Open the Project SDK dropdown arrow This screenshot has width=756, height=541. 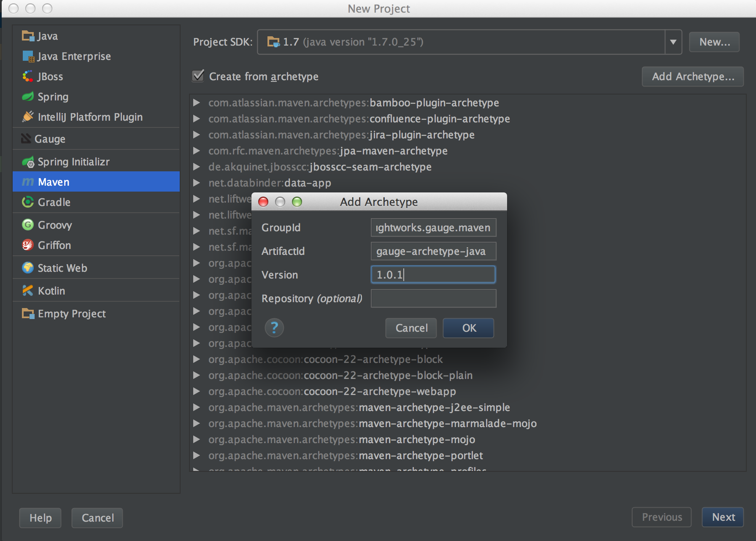coord(673,42)
